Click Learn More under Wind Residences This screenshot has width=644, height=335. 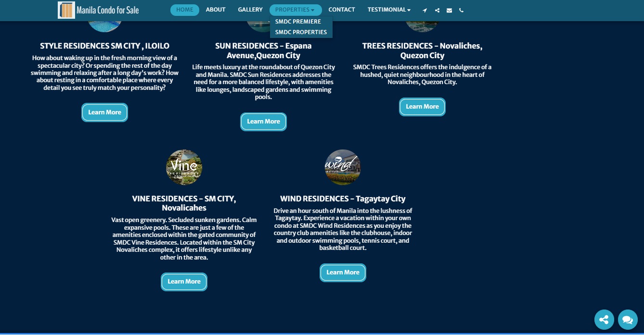343,273
